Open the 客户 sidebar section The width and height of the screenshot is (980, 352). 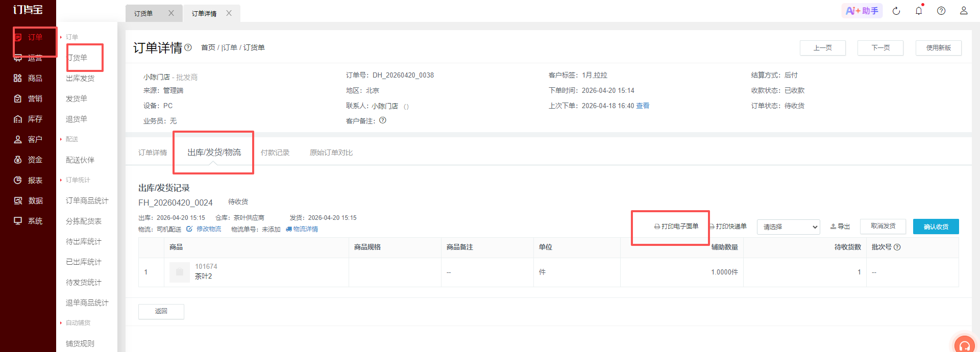point(28,139)
